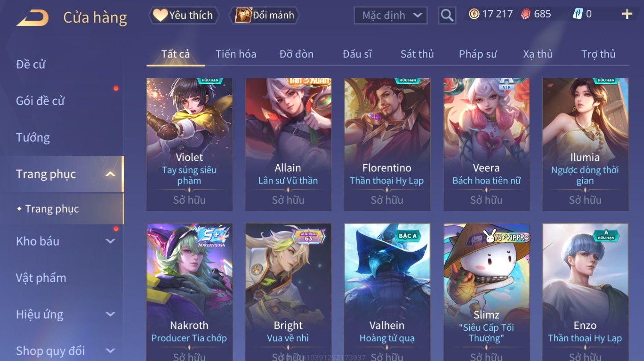Click the heart icon for Yêu thích
Image resolution: width=644 pixels, height=361 pixels.
160,15
